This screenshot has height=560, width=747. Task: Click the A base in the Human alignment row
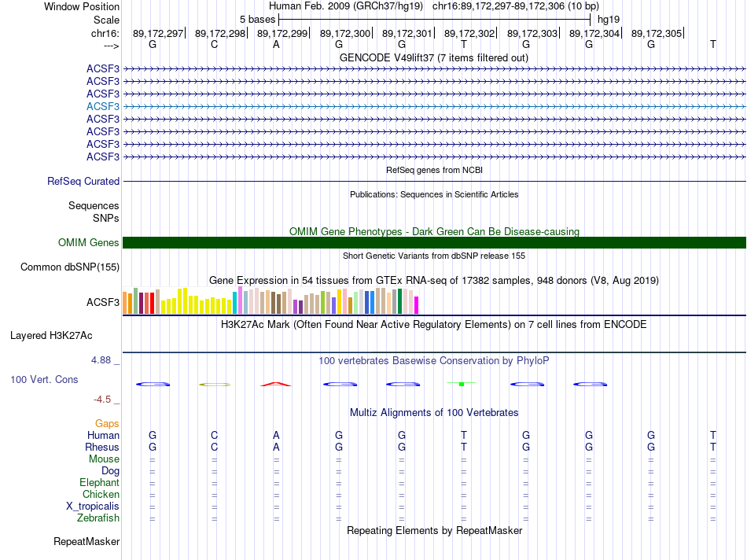coord(276,435)
